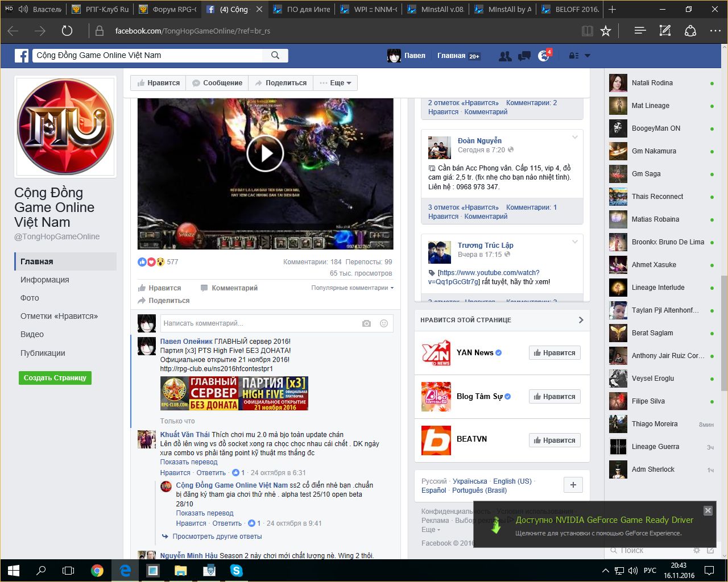The width and height of the screenshot is (728, 582).
Task: Switch to the BELOFF 2016 browser tab
Action: coord(570,9)
